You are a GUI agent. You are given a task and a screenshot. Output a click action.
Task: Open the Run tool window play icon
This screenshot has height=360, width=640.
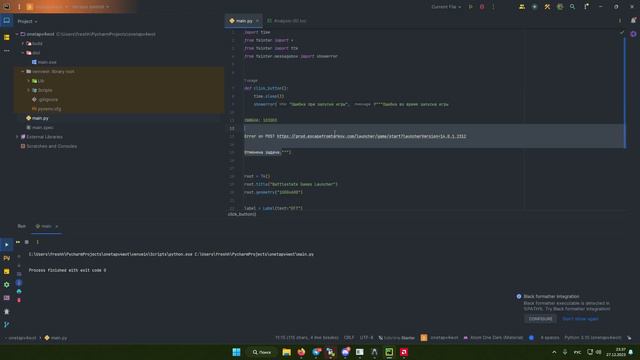(7, 244)
